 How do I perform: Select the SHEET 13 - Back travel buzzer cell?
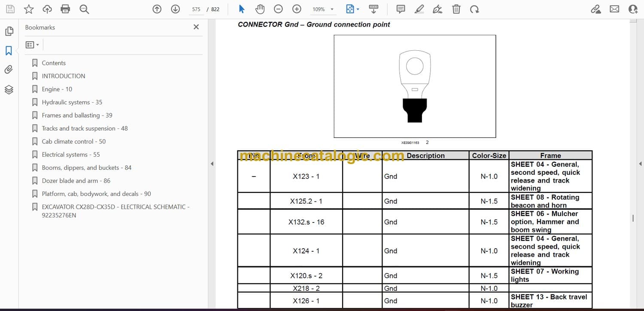tap(550, 301)
